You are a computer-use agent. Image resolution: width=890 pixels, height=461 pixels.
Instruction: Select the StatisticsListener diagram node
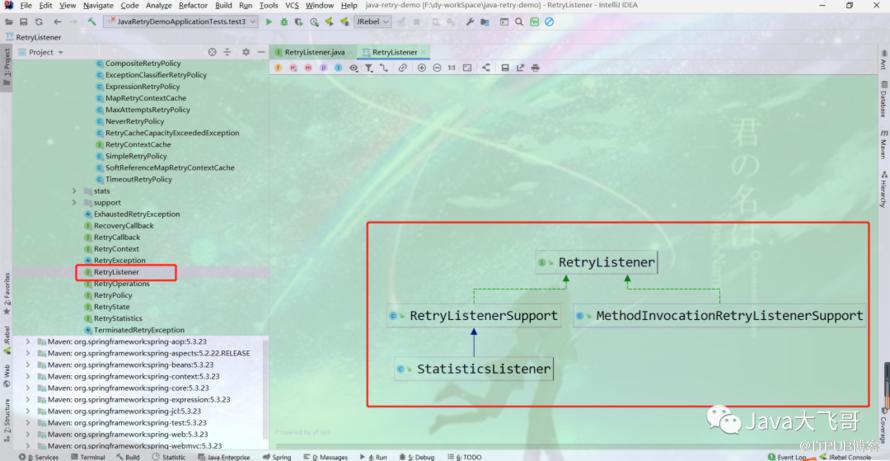pyautogui.click(x=474, y=369)
